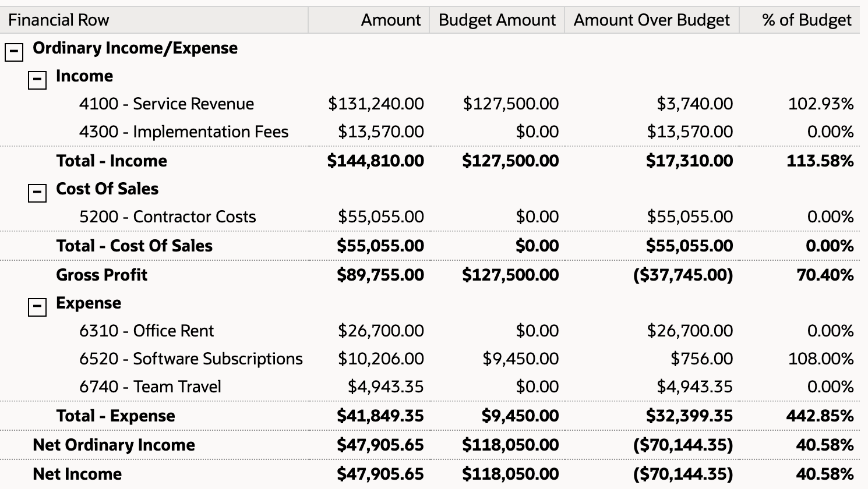Click Total Expense amount $41,849.35
This screenshot has width=868, height=489.
[380, 416]
